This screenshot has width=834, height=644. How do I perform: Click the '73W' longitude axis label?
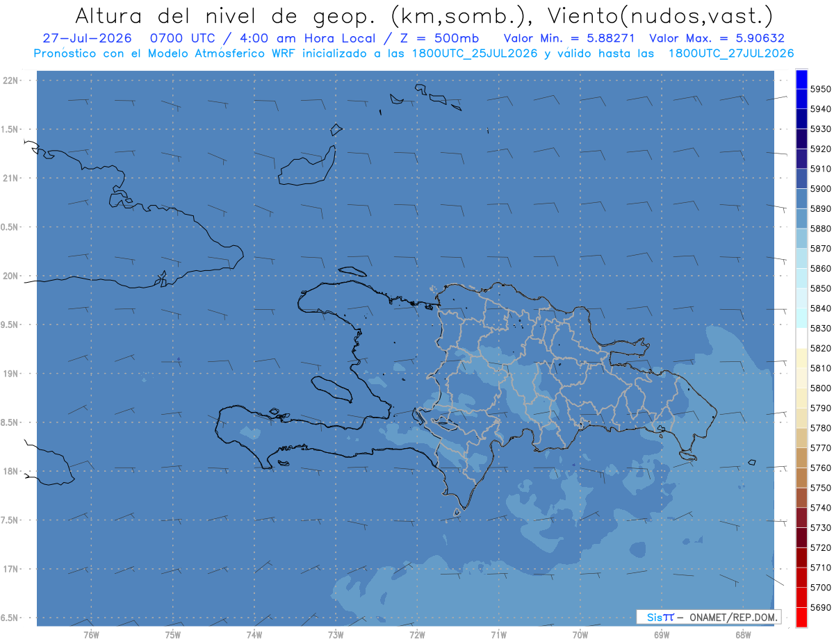[336, 635]
